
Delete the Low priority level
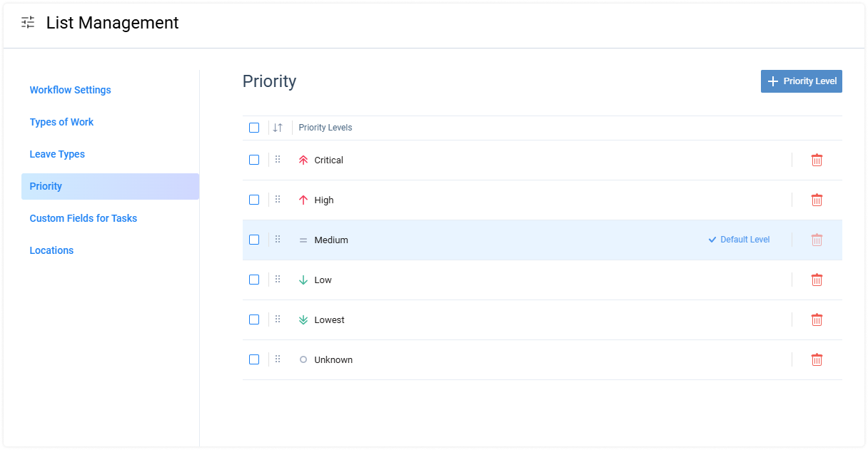(x=817, y=280)
